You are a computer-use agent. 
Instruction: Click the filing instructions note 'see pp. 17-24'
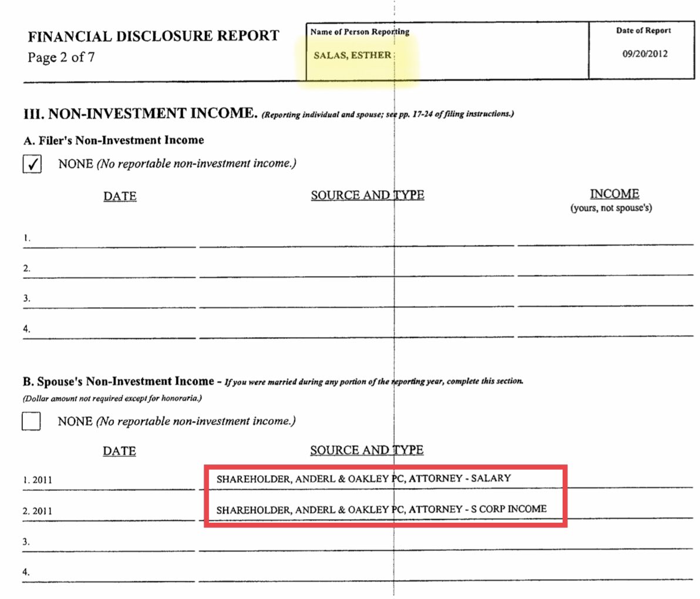click(x=409, y=115)
